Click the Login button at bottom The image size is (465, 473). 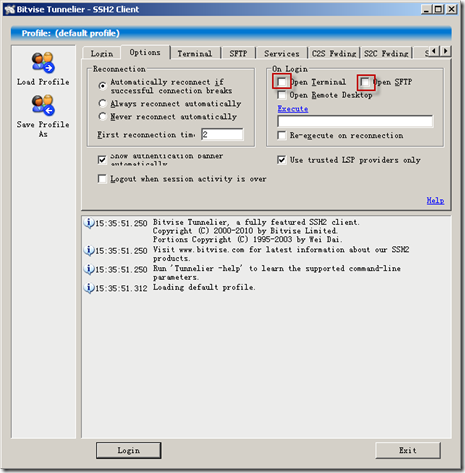[129, 450]
